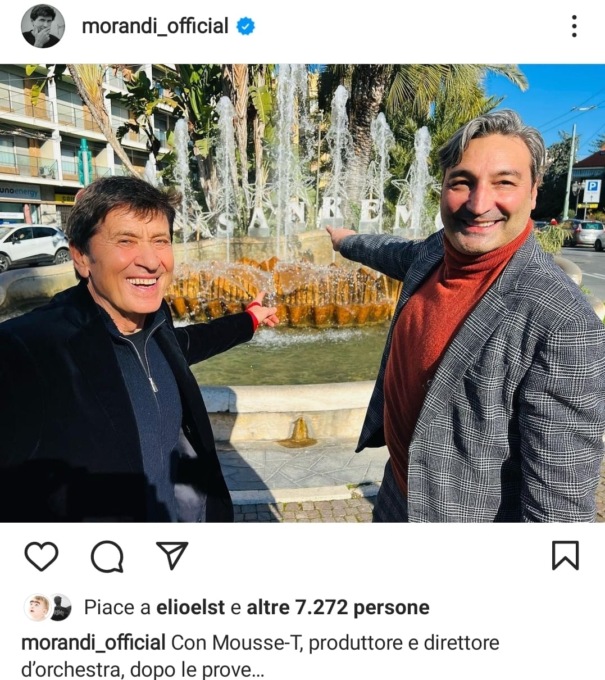
Task: Share post via paper plane icon
Action: (x=172, y=555)
